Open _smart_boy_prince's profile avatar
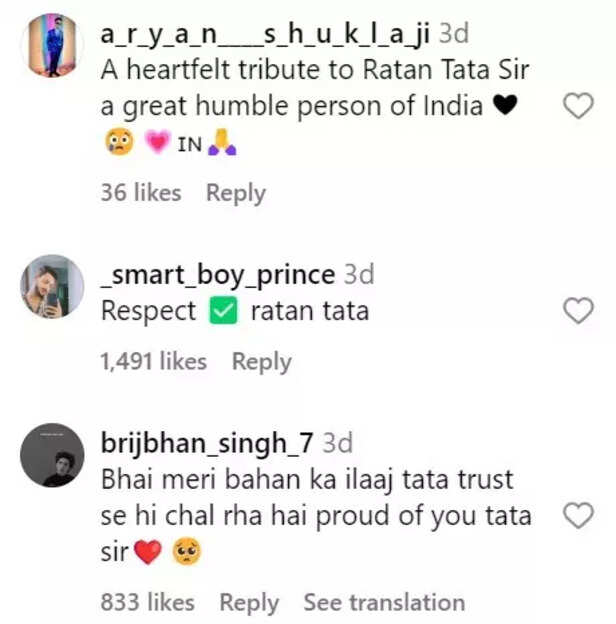The height and width of the screenshot is (624, 616). (52, 287)
